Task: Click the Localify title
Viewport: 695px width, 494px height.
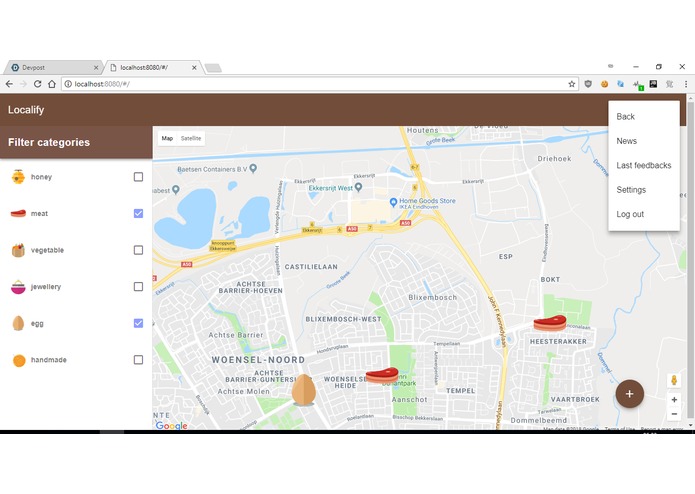Action: coord(26,110)
